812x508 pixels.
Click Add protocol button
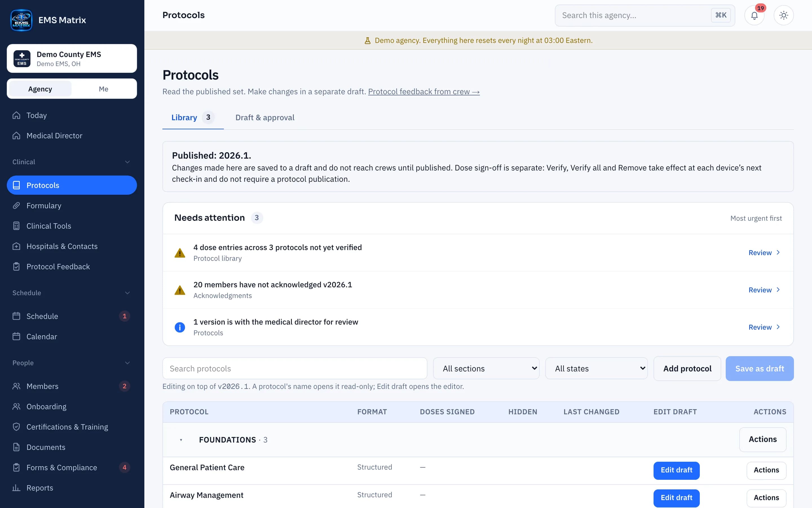(x=687, y=368)
